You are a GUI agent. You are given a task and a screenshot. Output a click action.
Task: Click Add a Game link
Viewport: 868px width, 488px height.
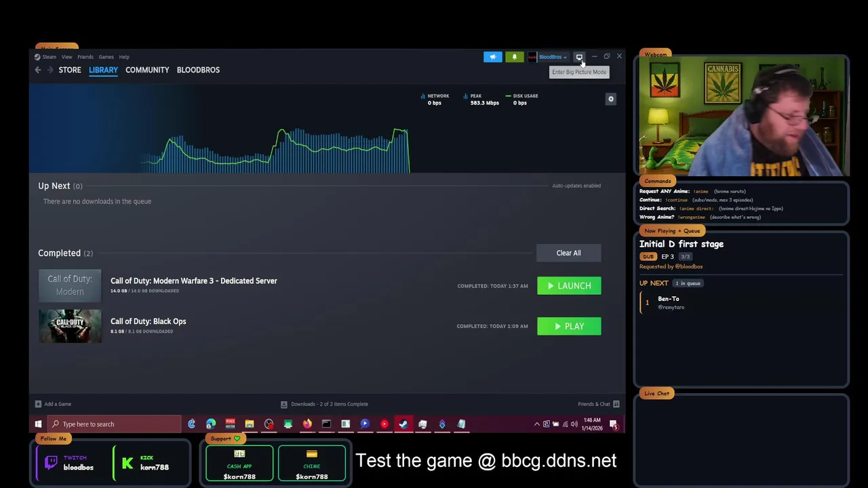[x=53, y=404]
